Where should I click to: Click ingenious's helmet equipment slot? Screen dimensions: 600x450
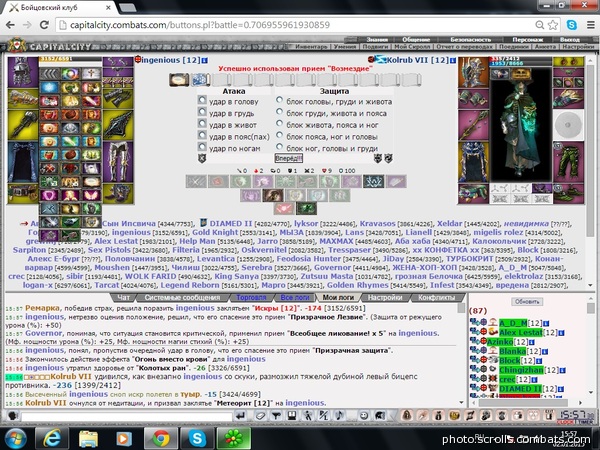[23, 73]
